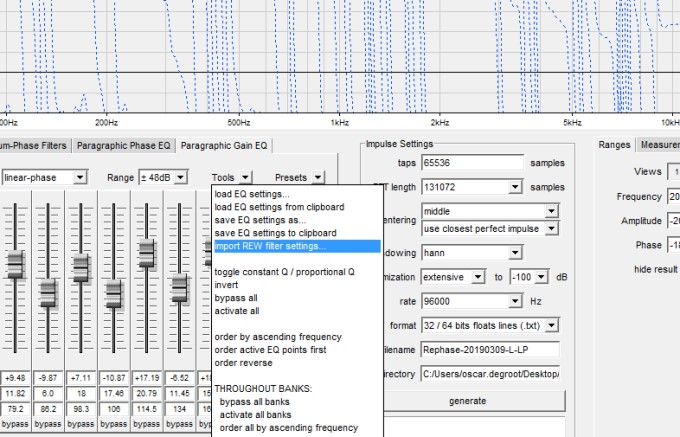Select import REW filter settings menu entry

[x=270, y=246]
